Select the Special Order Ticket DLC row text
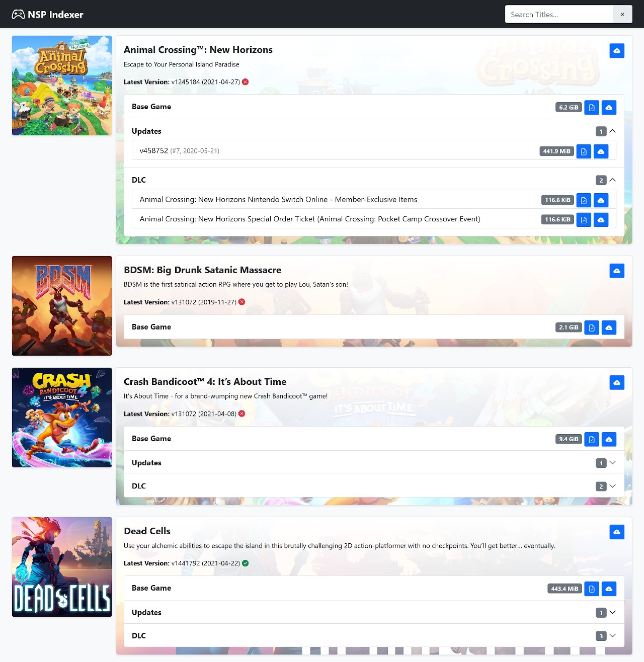The height and width of the screenshot is (662, 644). pyautogui.click(x=310, y=219)
